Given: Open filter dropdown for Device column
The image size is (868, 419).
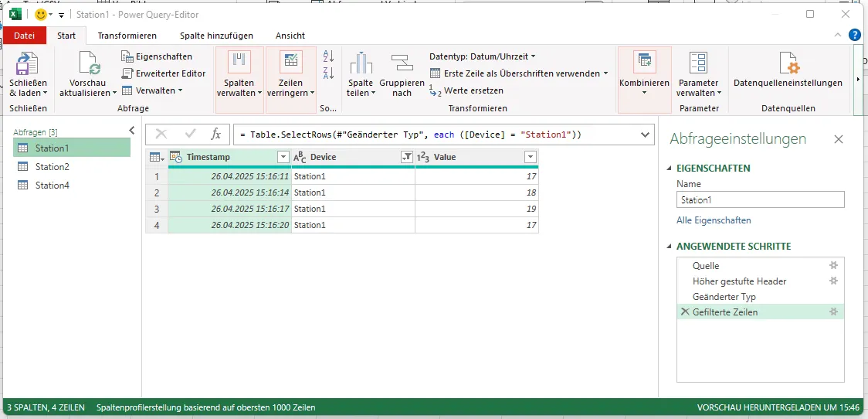Looking at the screenshot, I should coord(407,157).
